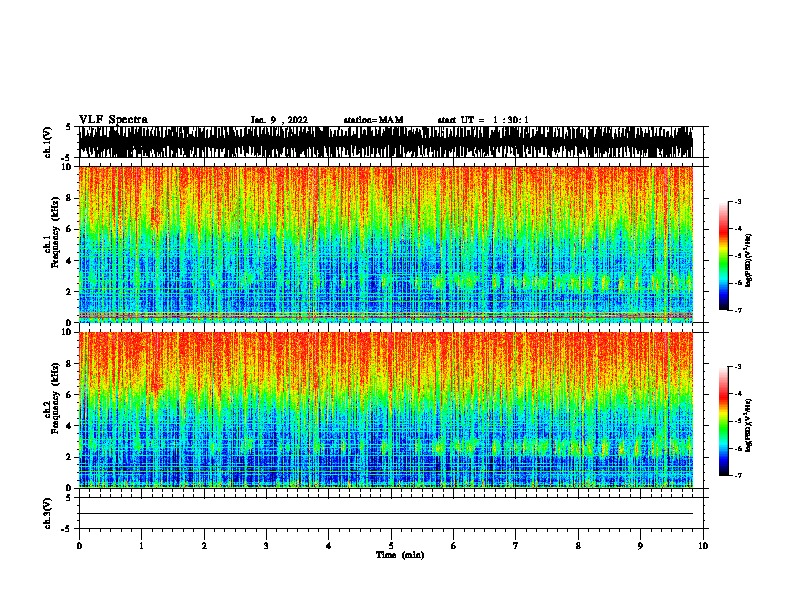The width and height of the screenshot is (792, 612).
Task: Click the date text "Jan. 9, 2022"
Action: (279, 120)
